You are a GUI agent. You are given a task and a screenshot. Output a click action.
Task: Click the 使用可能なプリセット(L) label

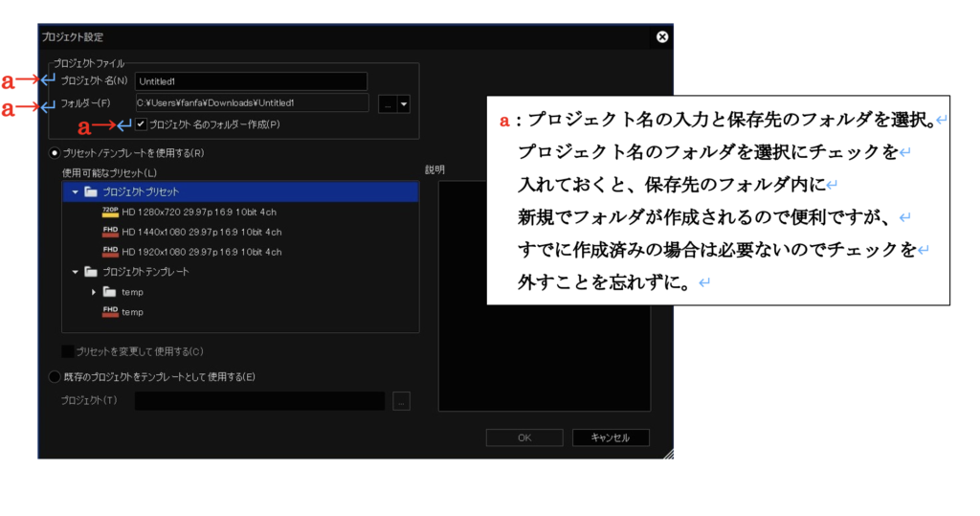click(x=109, y=172)
